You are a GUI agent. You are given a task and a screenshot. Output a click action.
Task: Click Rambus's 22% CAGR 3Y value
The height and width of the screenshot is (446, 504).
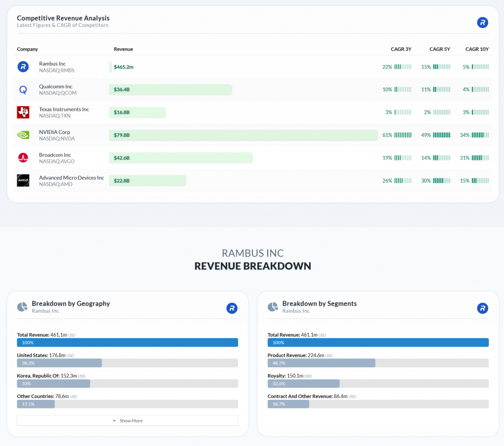tap(387, 67)
